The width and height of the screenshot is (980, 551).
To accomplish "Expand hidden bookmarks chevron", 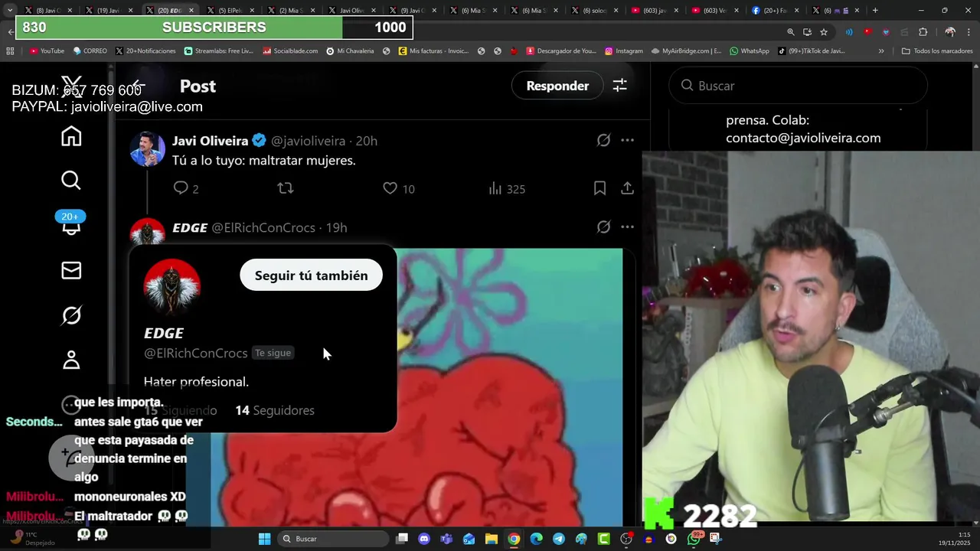I will tap(881, 51).
